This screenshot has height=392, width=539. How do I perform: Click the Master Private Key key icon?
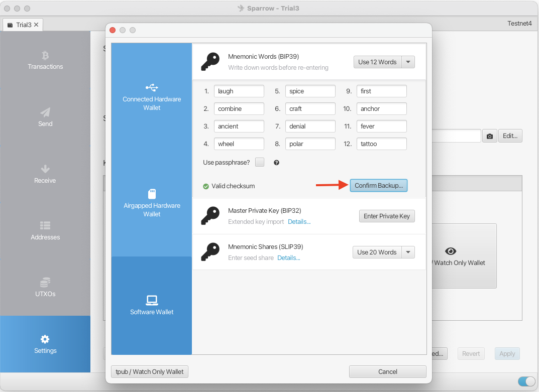pos(210,216)
